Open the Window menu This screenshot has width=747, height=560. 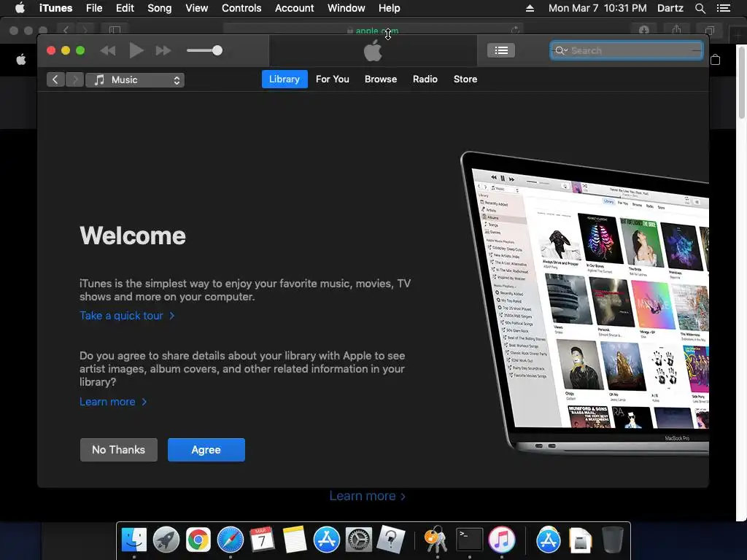(x=347, y=8)
